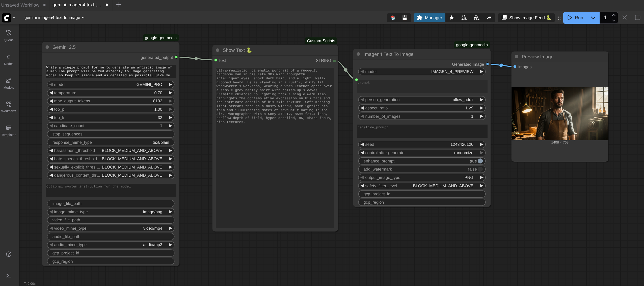644x286 pixels.
Task: Click the image_file_path input field
Action: (111, 204)
